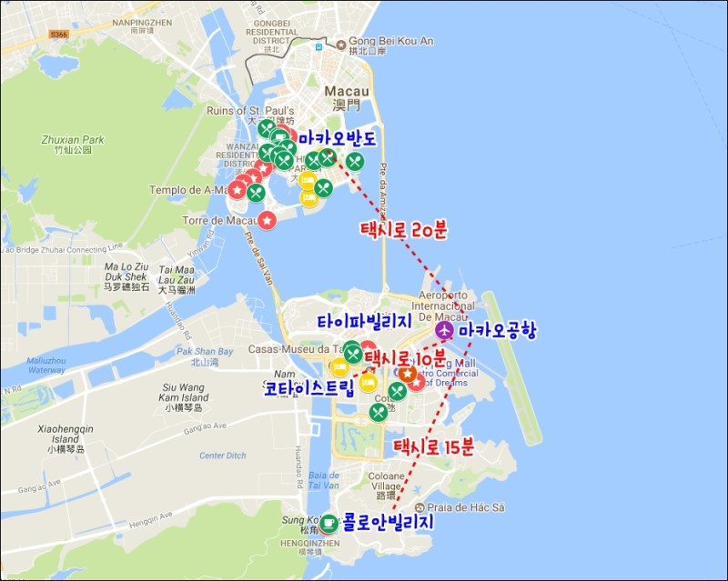
Task: Click green restaurant marker under 타이파빌리지 label
Action: [353, 355]
